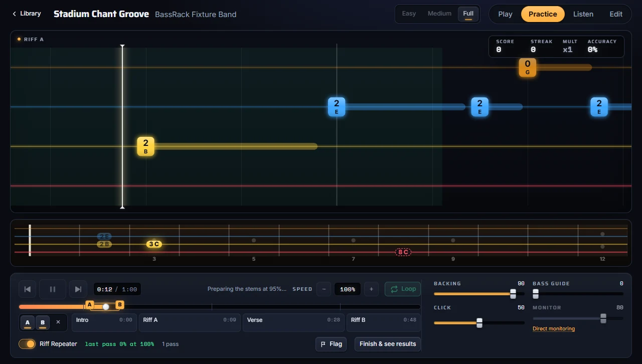Decrease the playback speed
Image resolution: width=642 pixels, height=364 pixels.
point(324,289)
